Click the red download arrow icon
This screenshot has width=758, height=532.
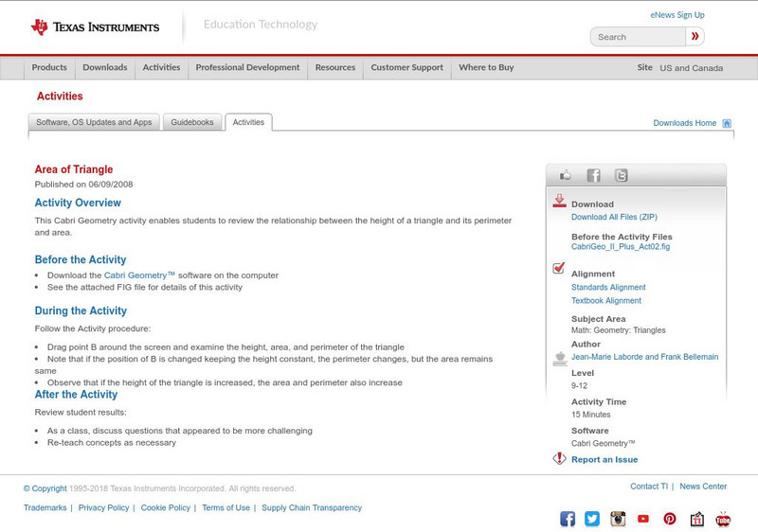(x=559, y=201)
